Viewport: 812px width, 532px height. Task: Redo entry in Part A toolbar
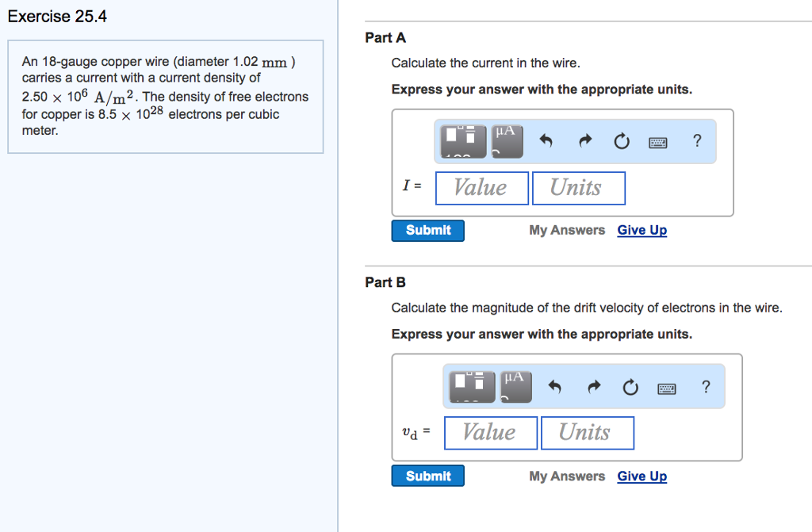(x=585, y=142)
